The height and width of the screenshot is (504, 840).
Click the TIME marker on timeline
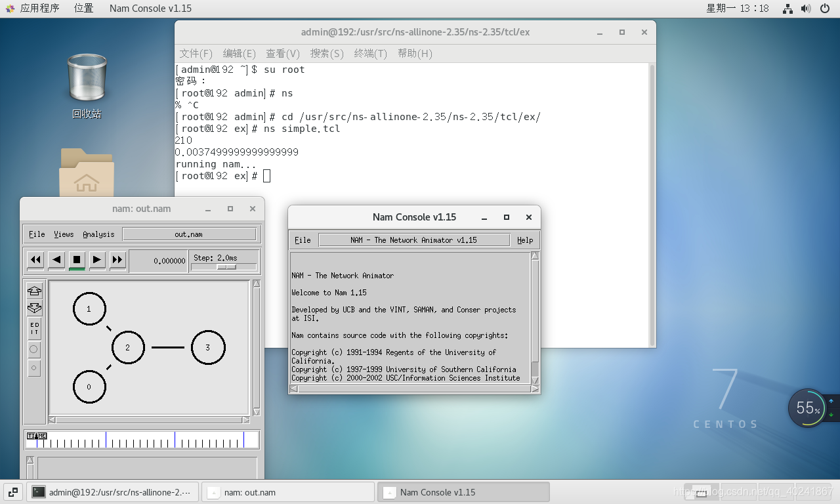coord(36,436)
